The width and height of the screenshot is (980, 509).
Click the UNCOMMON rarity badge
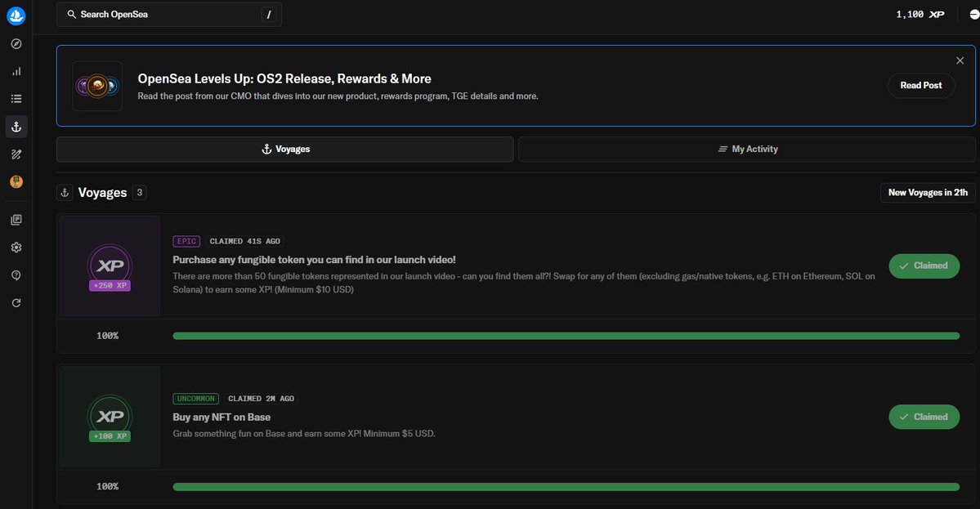(195, 399)
